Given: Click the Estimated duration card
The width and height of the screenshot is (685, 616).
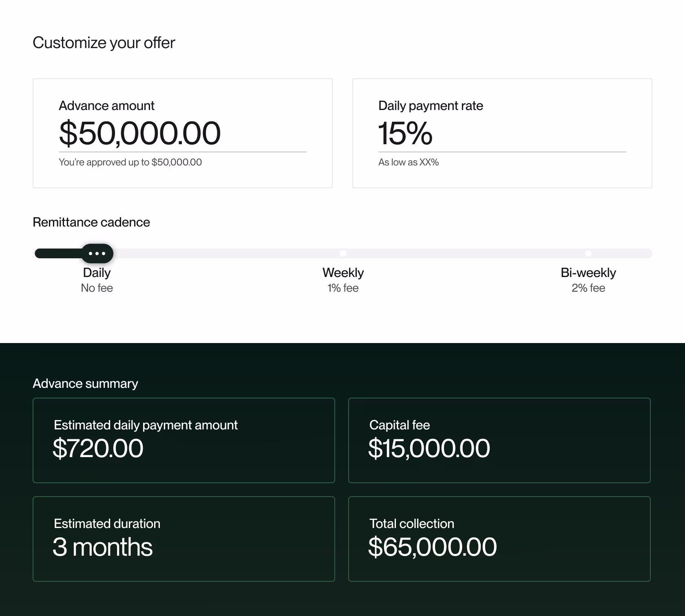Looking at the screenshot, I should 183,539.
